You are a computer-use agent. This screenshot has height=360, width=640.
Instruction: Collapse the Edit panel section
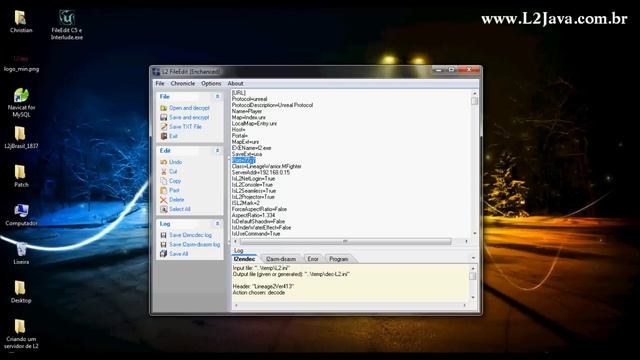218,151
